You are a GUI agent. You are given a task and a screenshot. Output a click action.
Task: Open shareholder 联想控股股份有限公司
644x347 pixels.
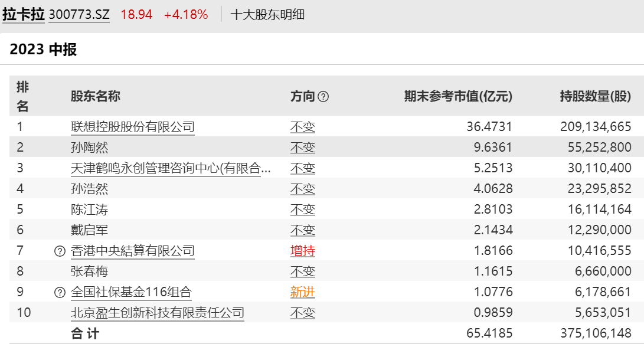[133, 127]
